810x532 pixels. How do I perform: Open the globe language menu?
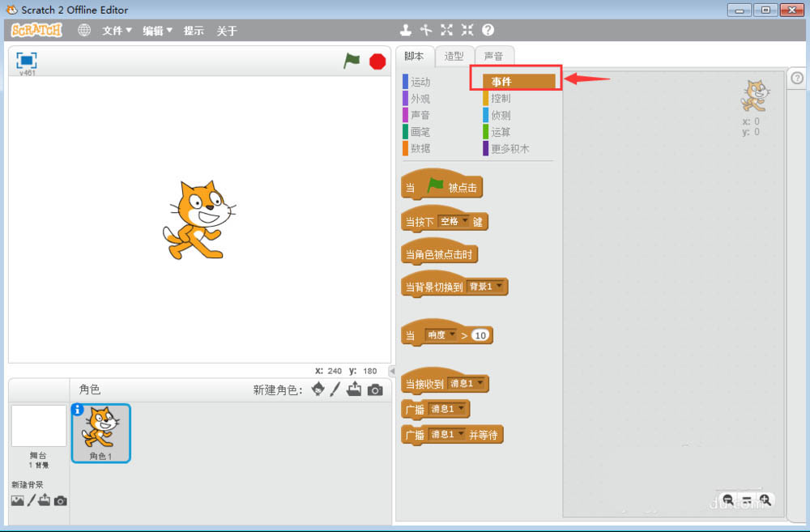click(83, 30)
